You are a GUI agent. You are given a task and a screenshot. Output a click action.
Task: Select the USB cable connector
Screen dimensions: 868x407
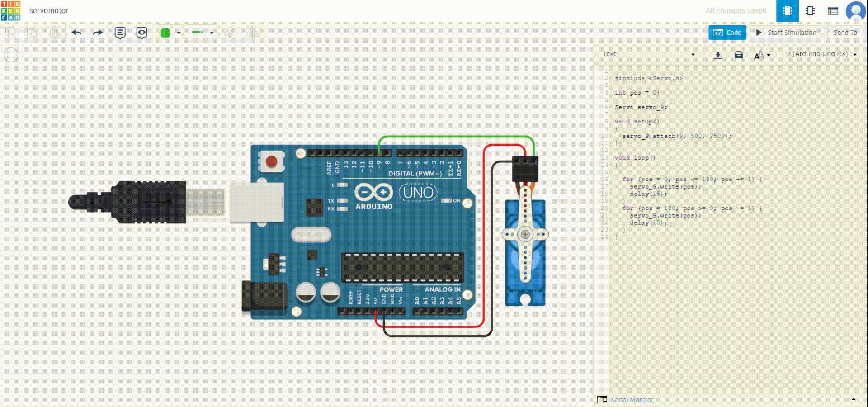click(146, 202)
